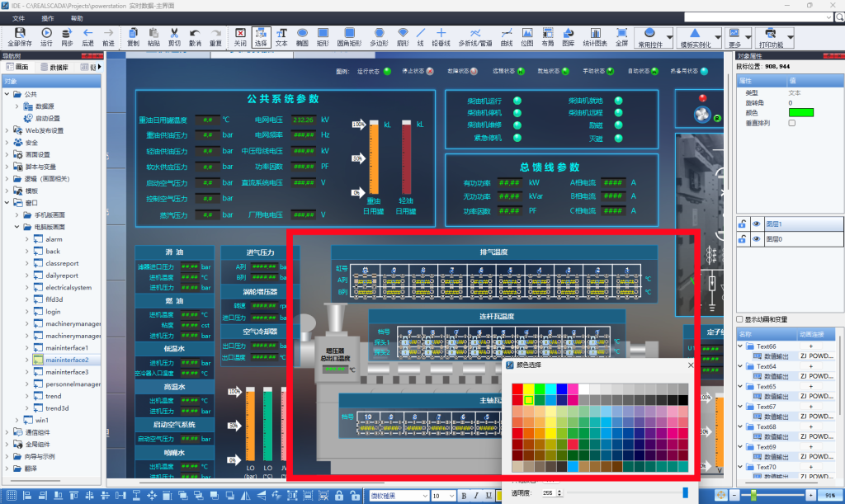The image size is (845, 504).
Task: Click the 运行 (Run) toolbar icon
Action: pyautogui.click(x=46, y=36)
